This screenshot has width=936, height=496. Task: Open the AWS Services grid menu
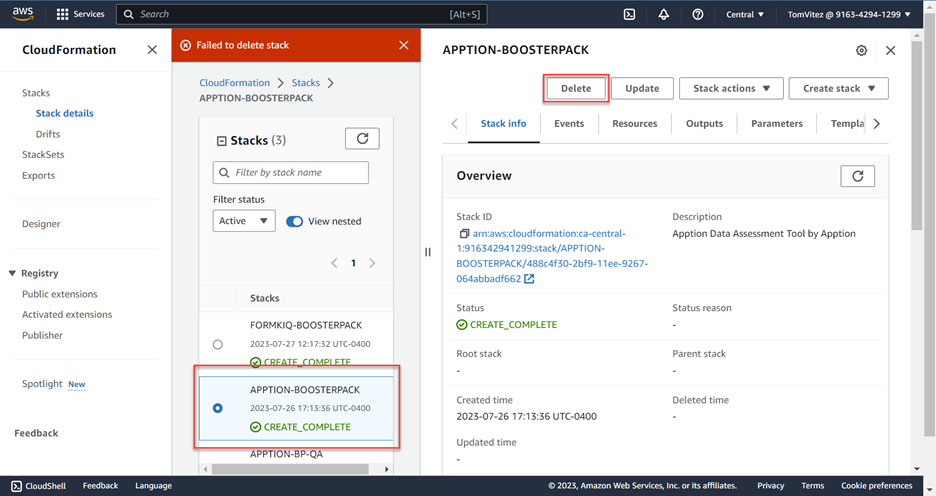tap(63, 15)
